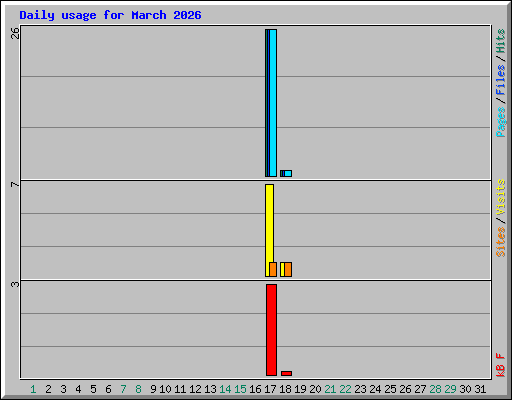Click green day label '7' on the x-axis
This screenshot has width=512, height=400.
[123, 389]
